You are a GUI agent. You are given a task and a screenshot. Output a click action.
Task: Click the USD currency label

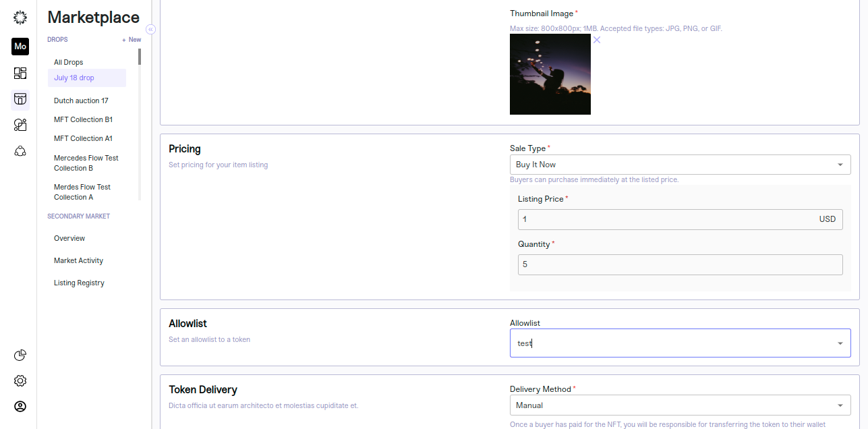point(828,219)
